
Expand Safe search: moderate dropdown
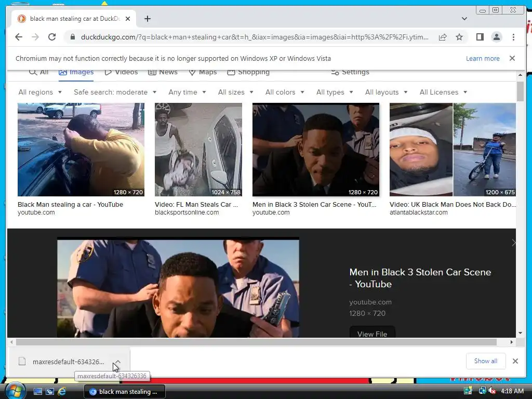click(x=115, y=92)
